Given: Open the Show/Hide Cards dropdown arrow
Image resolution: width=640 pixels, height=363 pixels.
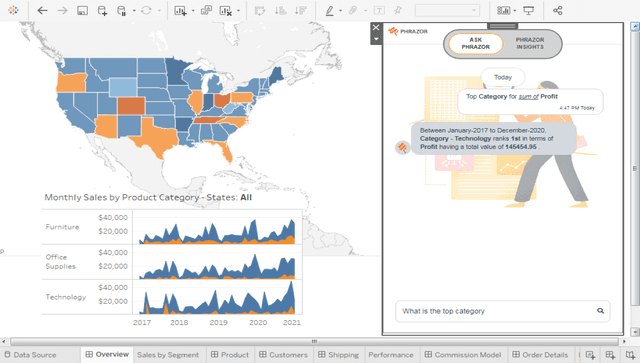Looking at the screenshot, I should (515, 11).
